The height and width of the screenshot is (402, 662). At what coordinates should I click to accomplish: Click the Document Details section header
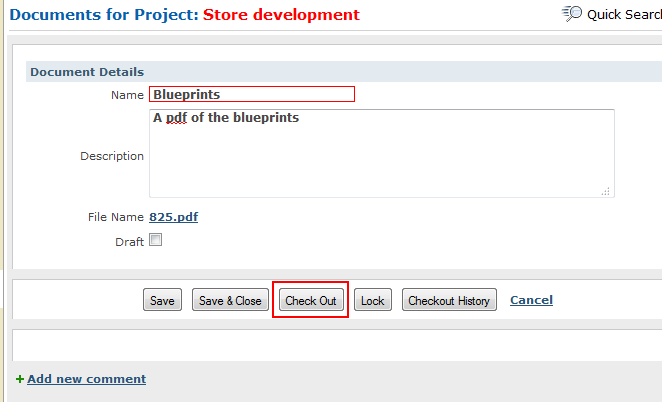pos(87,72)
